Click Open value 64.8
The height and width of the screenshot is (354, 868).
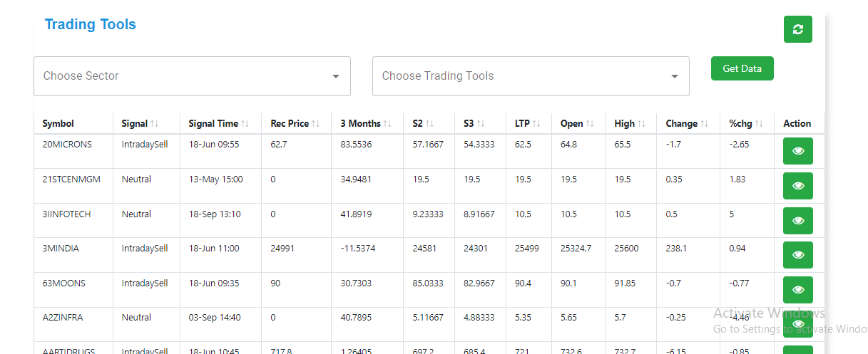(569, 145)
